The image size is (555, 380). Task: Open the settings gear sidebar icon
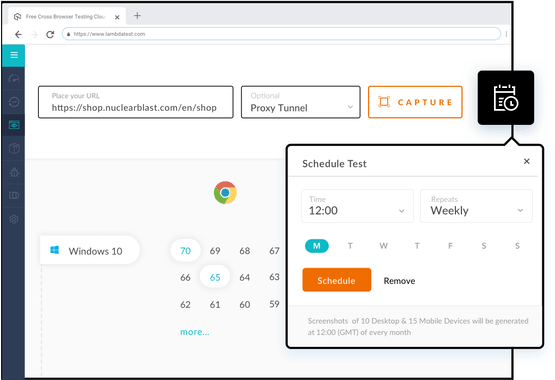pos(14,219)
